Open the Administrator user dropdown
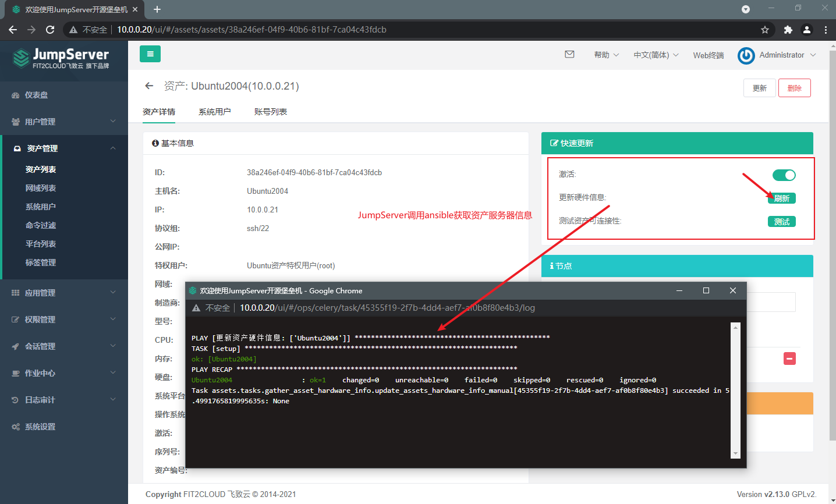 tap(787, 55)
